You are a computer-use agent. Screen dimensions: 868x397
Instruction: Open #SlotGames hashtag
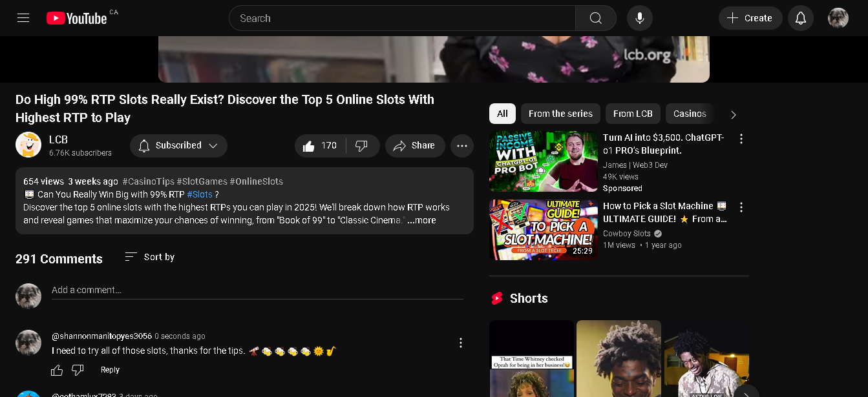[202, 181]
